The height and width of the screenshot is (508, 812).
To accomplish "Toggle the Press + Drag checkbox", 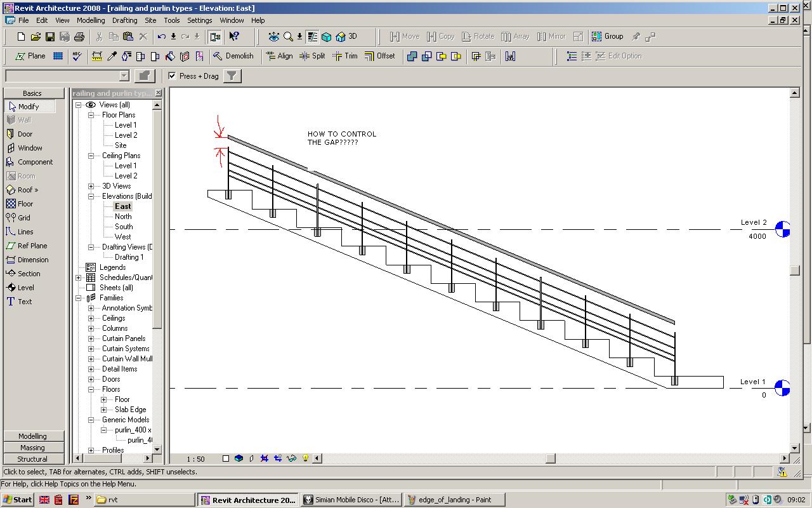I will pyautogui.click(x=172, y=76).
